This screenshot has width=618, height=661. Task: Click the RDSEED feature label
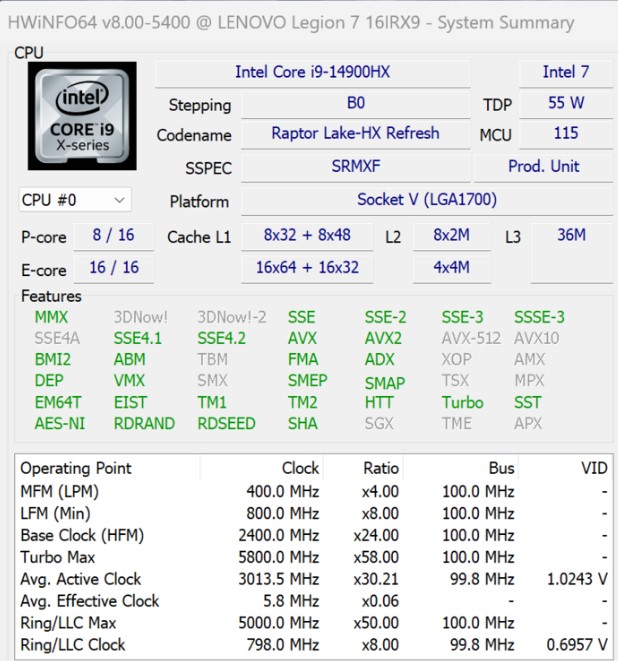[x=226, y=424]
